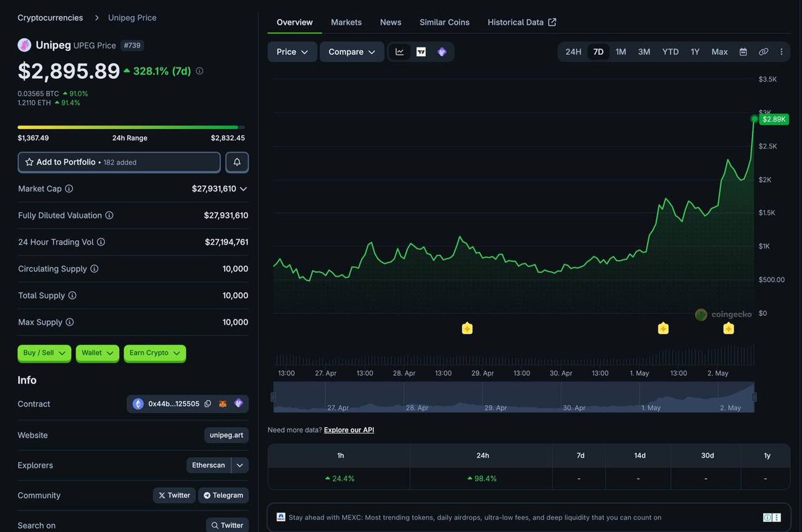Open the Compare dropdown
The image size is (802, 532).
pos(352,52)
